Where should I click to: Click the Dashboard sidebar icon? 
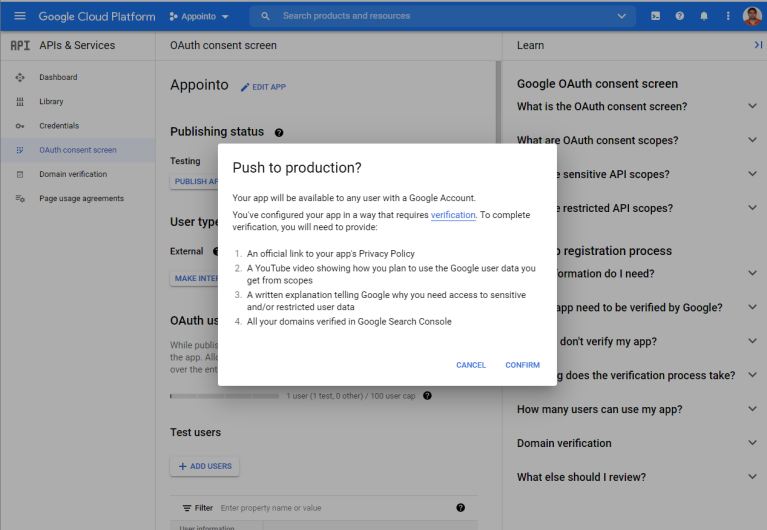[x=20, y=77]
